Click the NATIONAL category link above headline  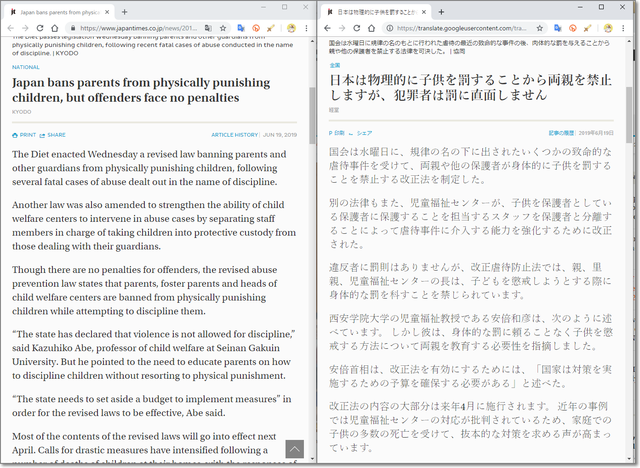coord(26,67)
